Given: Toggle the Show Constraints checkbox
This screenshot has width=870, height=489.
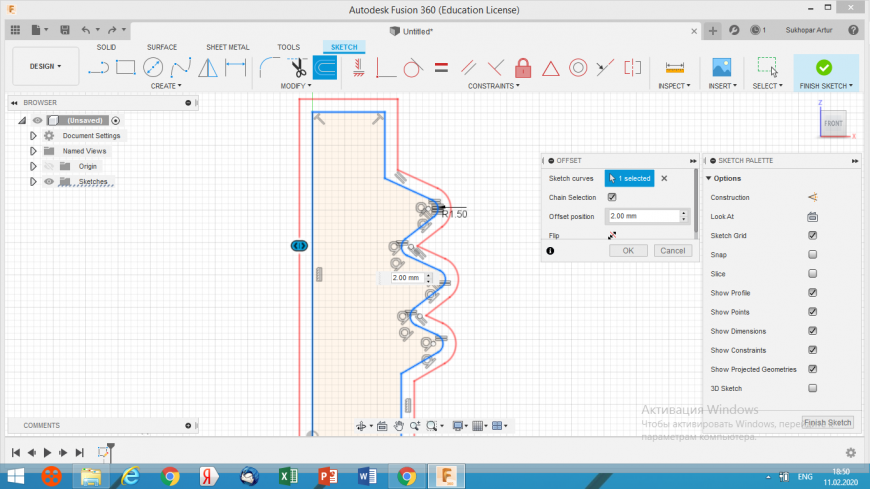Looking at the screenshot, I should 812,350.
